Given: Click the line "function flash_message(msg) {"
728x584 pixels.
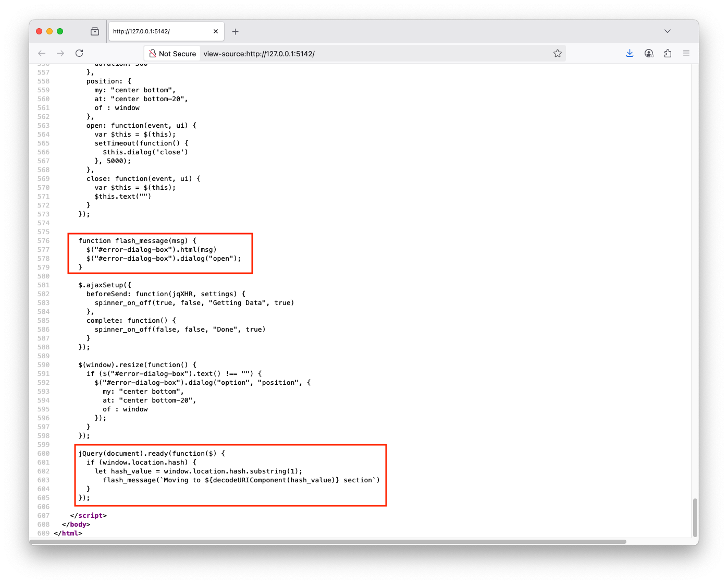Looking at the screenshot, I should (x=138, y=241).
